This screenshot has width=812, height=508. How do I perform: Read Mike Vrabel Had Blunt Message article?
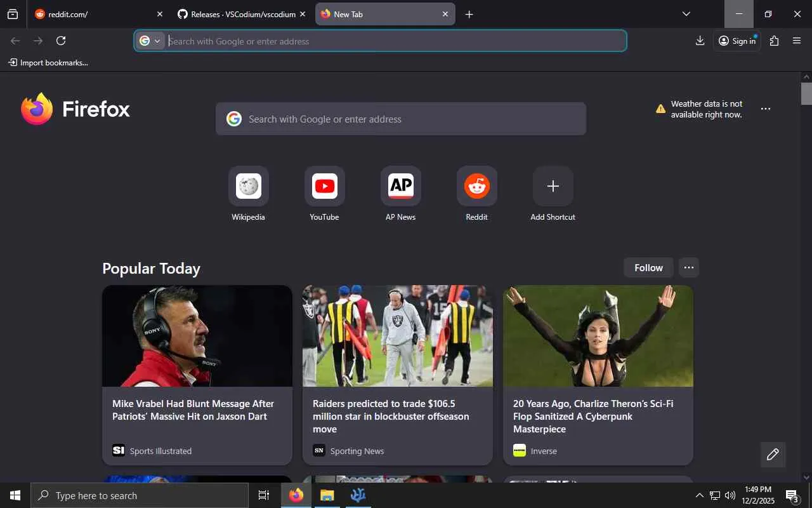coord(193,410)
